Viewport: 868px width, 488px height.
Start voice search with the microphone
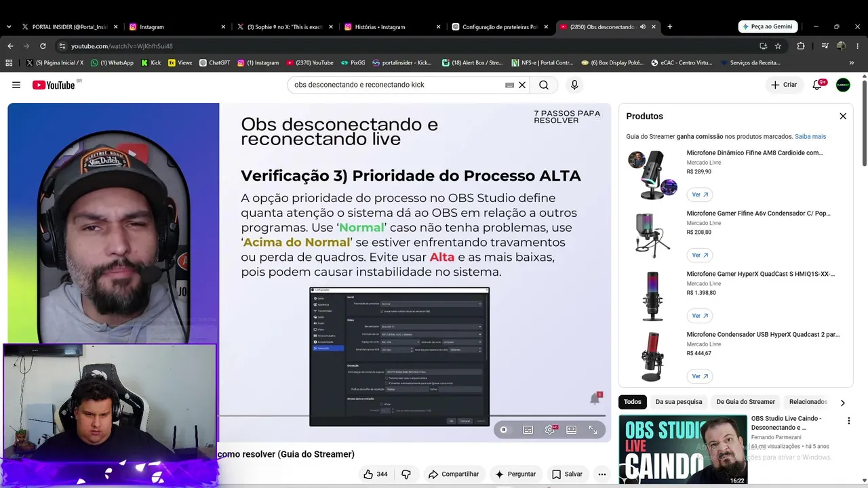pyautogui.click(x=574, y=85)
